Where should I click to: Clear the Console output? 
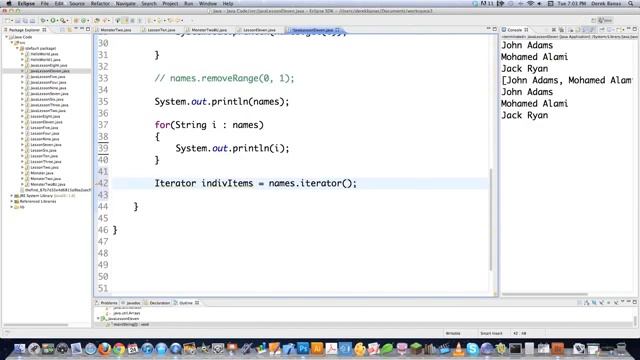point(571,30)
